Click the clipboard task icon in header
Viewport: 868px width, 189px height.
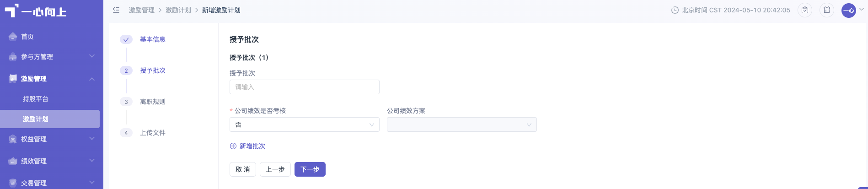coord(805,10)
